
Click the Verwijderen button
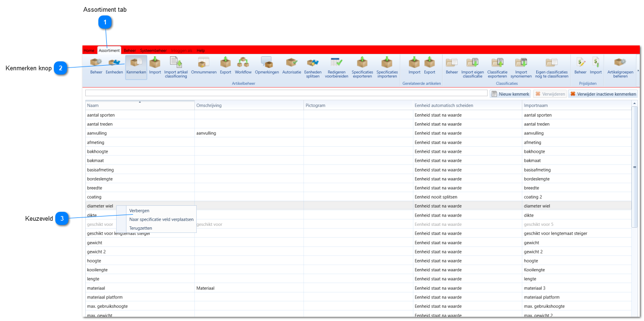point(550,94)
